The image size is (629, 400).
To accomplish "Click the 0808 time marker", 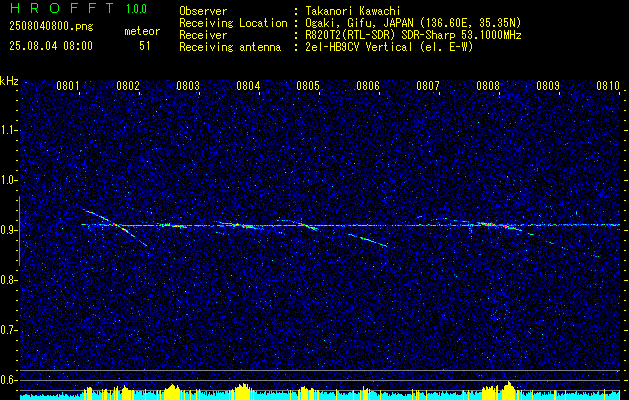I will coord(488,86).
